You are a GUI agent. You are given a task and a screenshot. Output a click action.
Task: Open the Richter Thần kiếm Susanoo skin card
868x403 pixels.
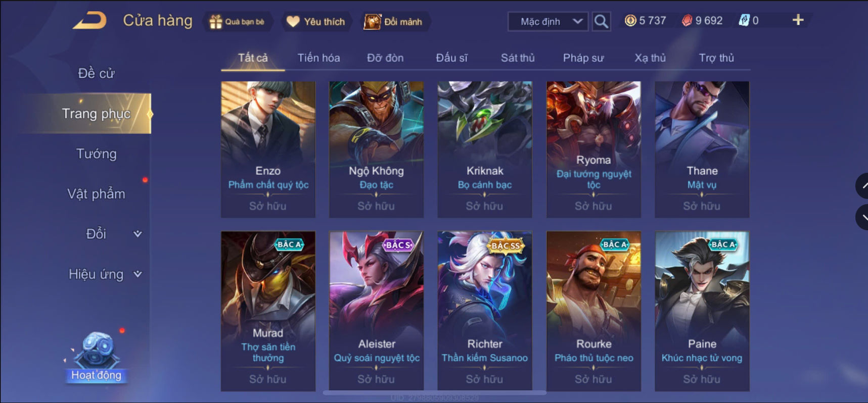(484, 311)
